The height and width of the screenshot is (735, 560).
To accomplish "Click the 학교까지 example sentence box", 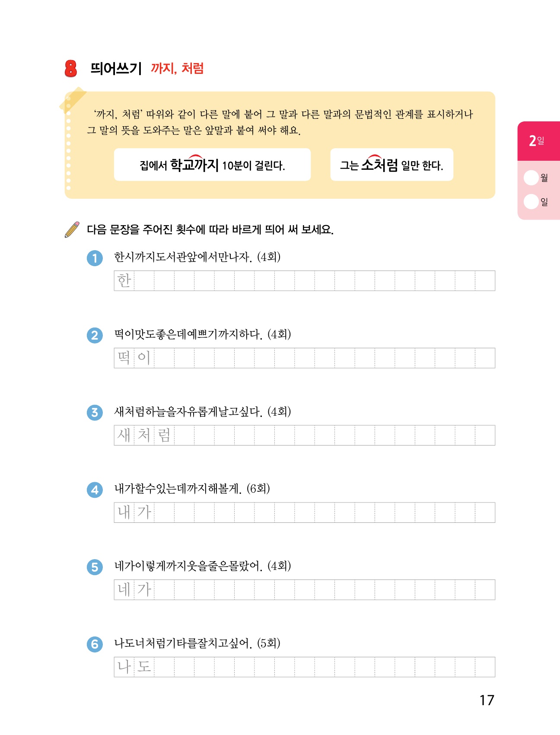I will (x=212, y=165).
